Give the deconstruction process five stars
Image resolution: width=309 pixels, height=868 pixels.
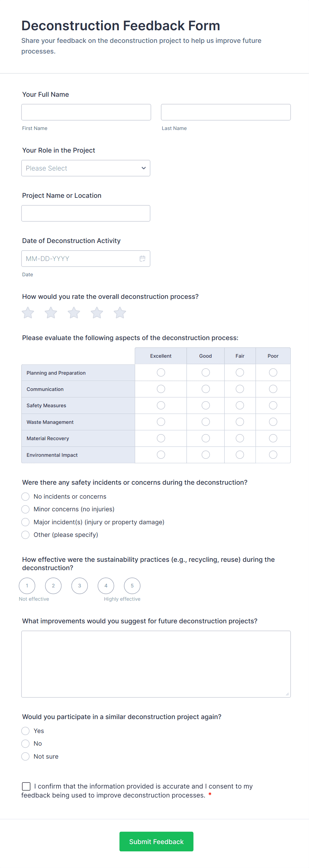[x=120, y=312]
